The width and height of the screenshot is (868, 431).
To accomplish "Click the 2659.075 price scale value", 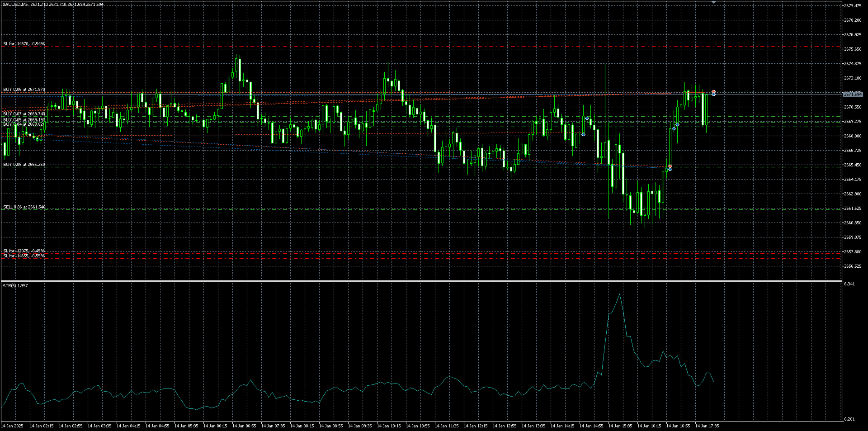I will point(853,237).
